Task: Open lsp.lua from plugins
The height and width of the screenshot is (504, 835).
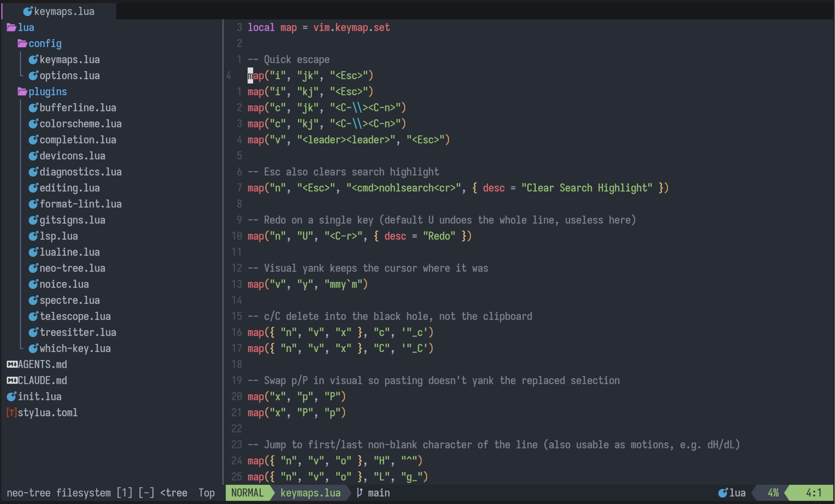Action: point(59,236)
